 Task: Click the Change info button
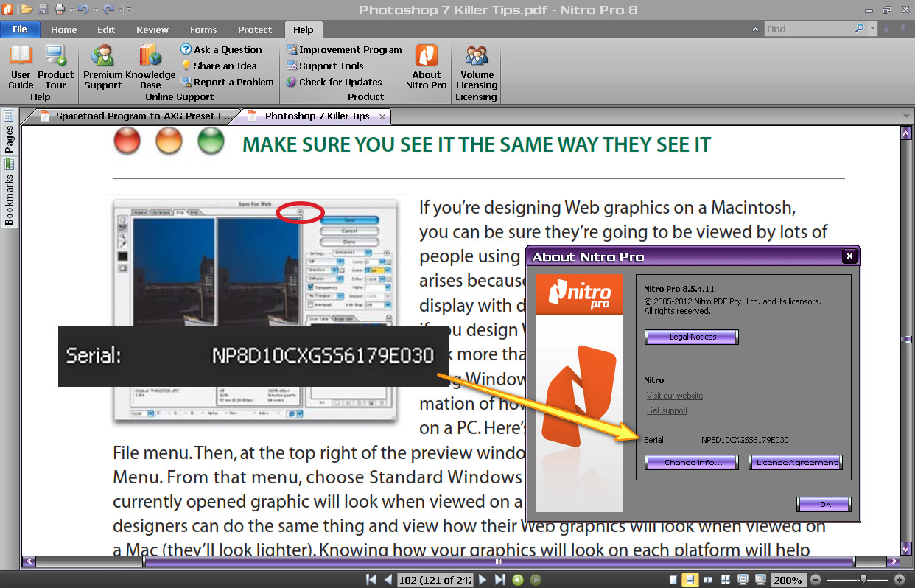click(x=692, y=463)
